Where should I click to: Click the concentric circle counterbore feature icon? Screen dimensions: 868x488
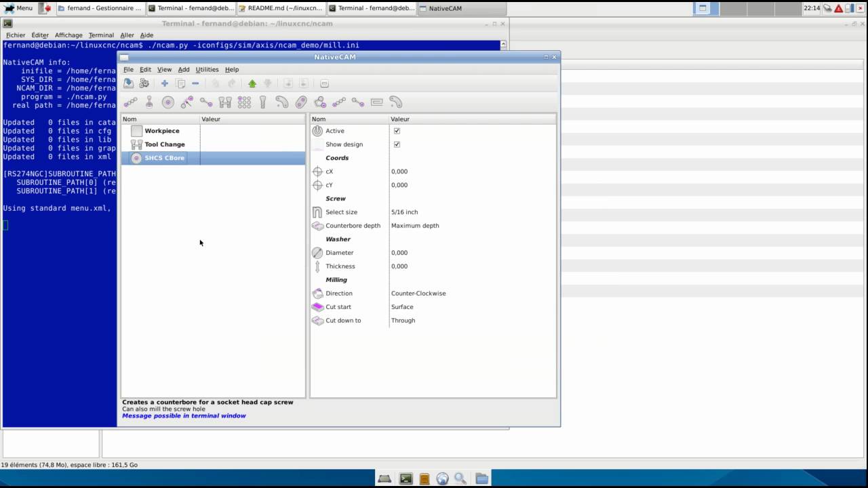coord(168,102)
